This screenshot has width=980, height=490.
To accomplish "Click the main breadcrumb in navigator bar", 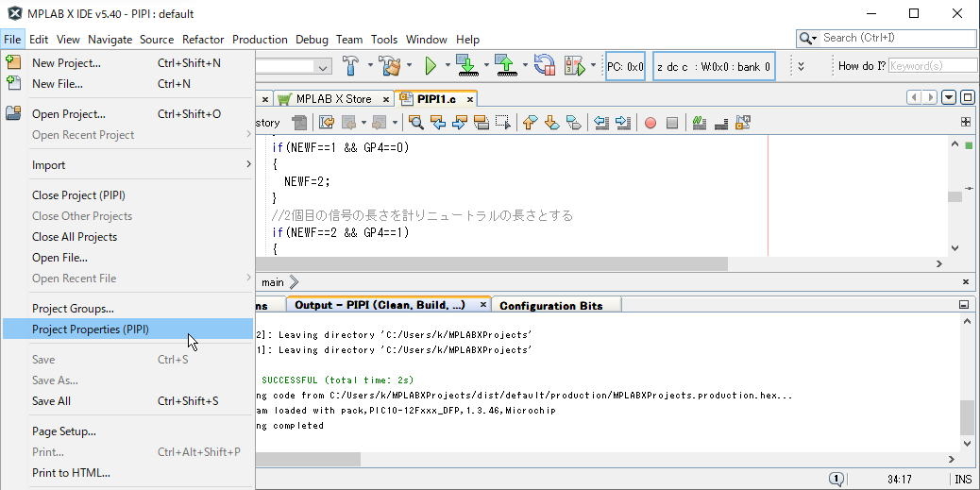I will [273, 282].
